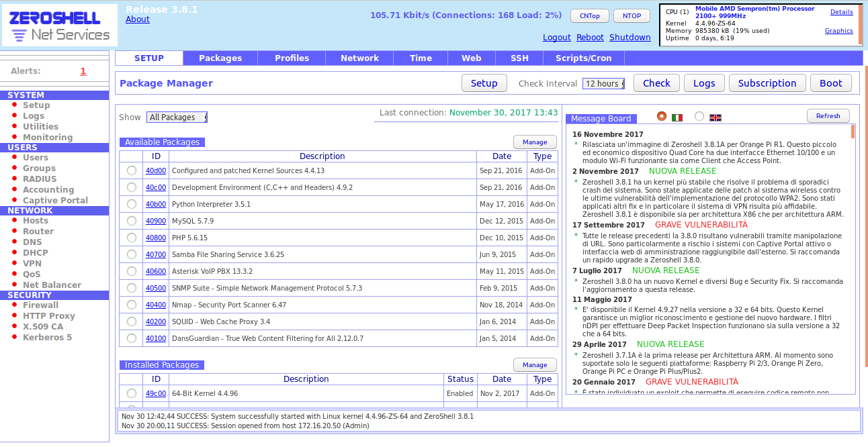
Task: Switch to the SSH tab
Action: (x=519, y=58)
